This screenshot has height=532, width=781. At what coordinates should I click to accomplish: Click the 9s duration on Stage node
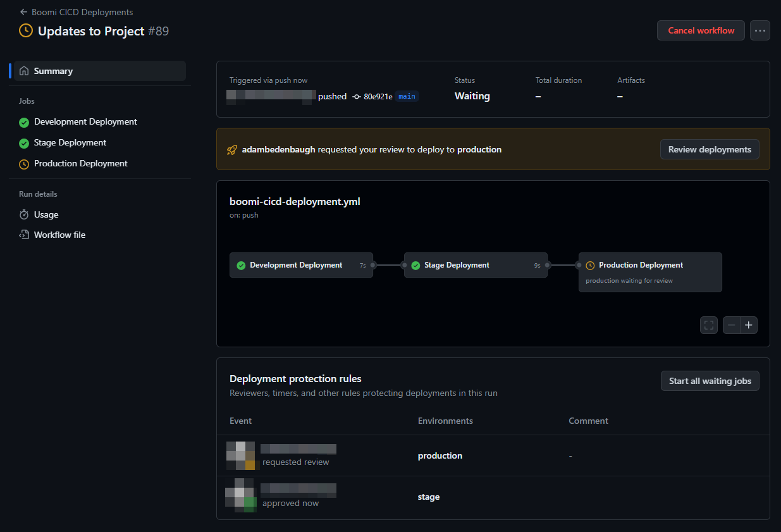538,266
